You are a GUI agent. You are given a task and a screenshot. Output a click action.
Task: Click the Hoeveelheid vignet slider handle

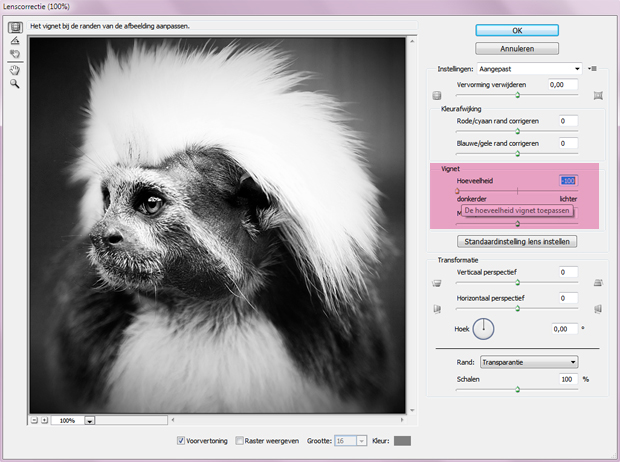pyautogui.click(x=457, y=191)
